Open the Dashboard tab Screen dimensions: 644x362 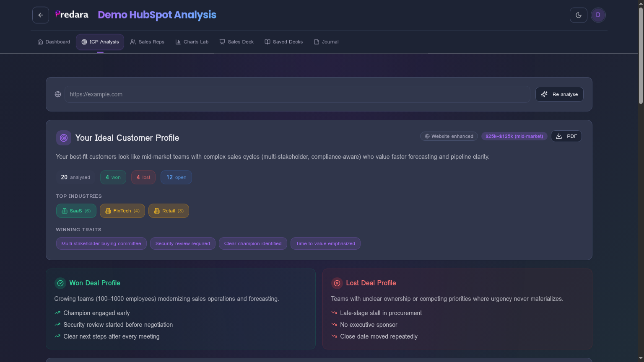54,42
